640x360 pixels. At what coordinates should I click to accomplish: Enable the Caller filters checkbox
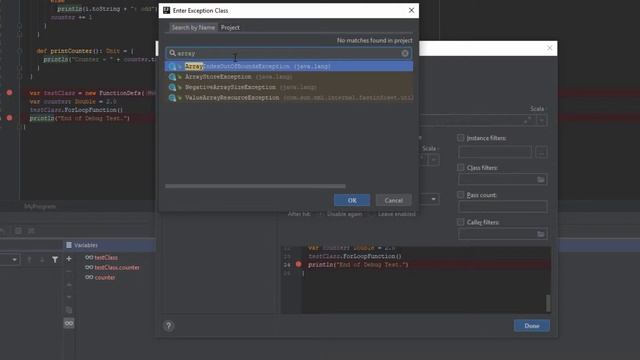point(461,222)
